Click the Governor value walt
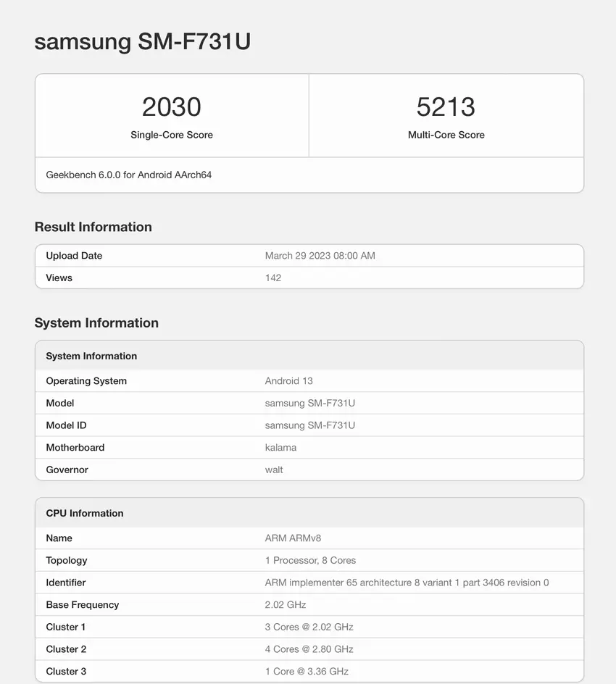 click(274, 470)
